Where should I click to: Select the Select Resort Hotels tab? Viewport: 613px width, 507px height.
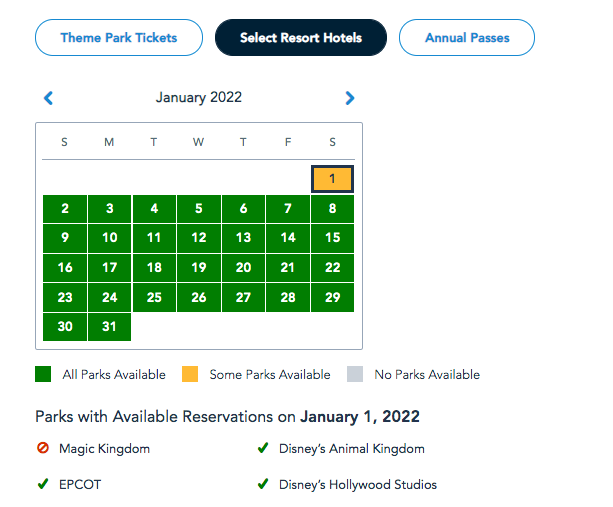(300, 38)
